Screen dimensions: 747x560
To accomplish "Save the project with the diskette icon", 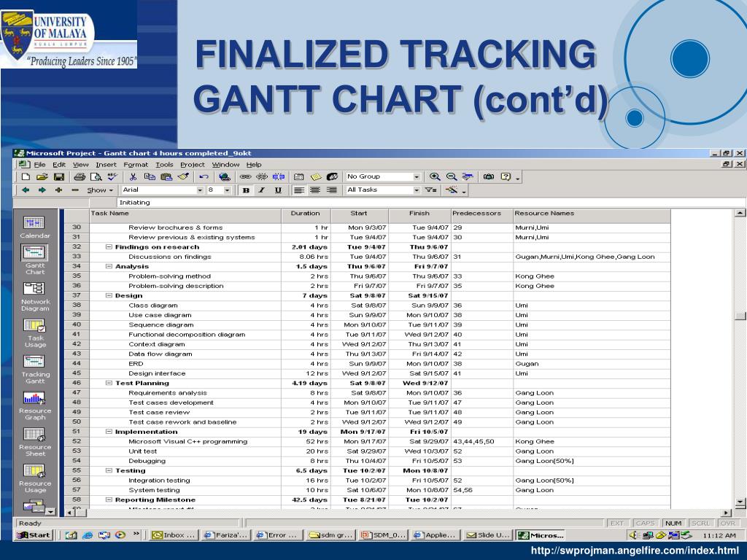I will tap(58, 176).
